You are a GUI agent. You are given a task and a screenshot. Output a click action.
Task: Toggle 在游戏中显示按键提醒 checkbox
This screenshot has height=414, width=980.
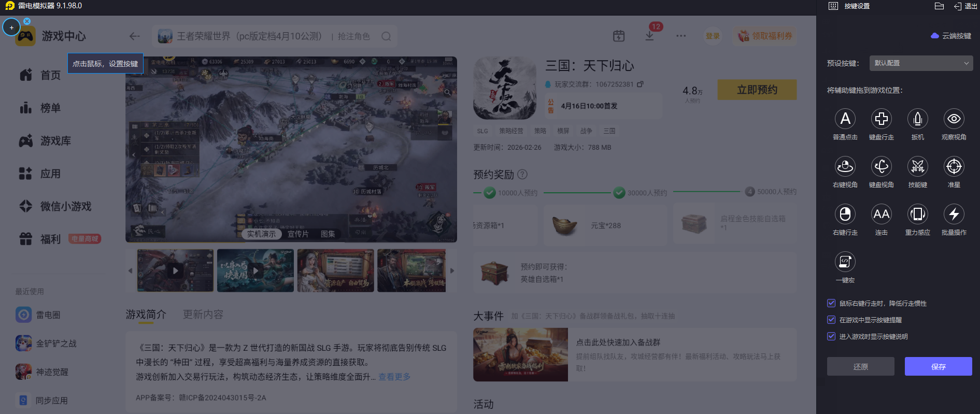831,320
